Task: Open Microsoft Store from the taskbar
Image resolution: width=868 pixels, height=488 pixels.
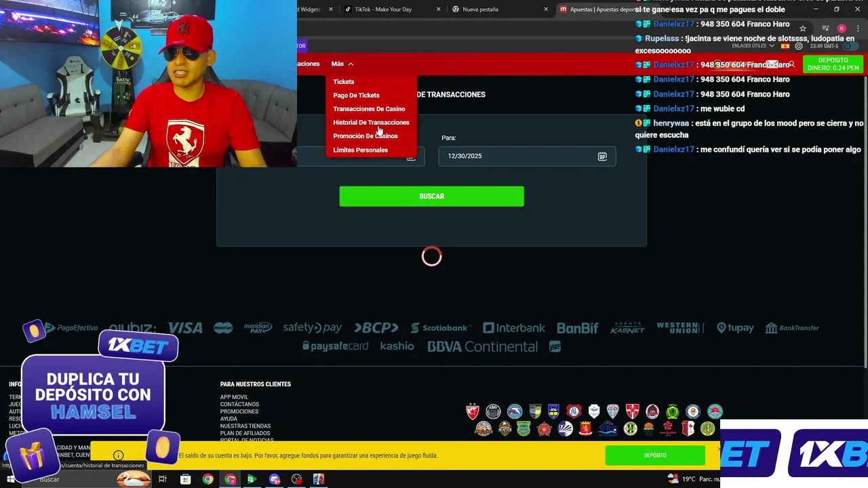Action: (185, 479)
